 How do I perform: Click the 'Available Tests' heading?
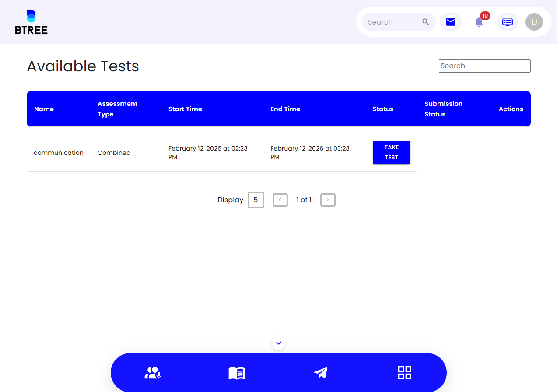[x=83, y=66]
